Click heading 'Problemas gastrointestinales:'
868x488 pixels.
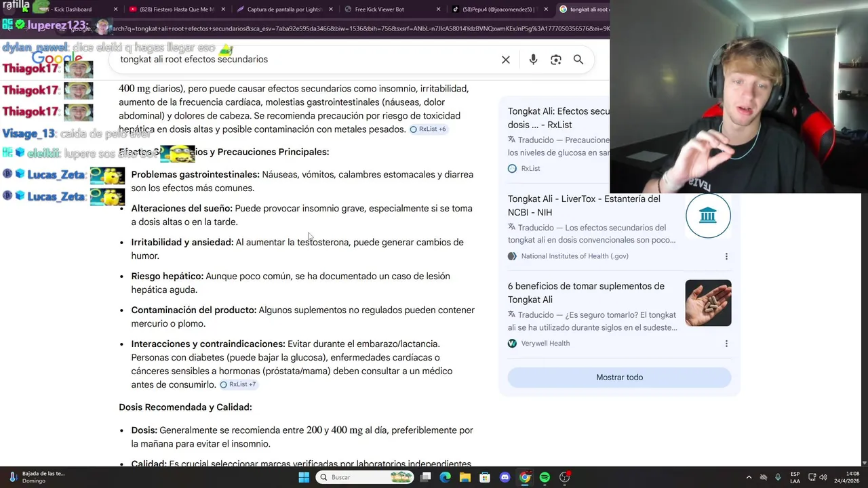coord(195,175)
